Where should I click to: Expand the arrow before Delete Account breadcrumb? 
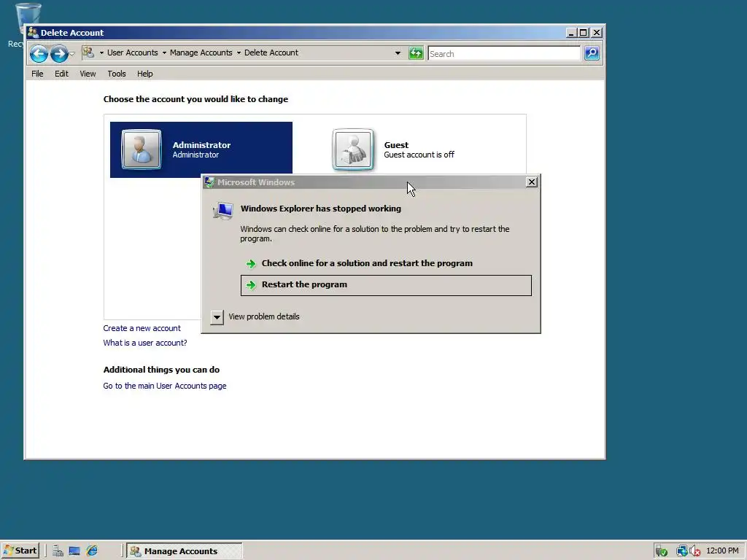coord(239,52)
